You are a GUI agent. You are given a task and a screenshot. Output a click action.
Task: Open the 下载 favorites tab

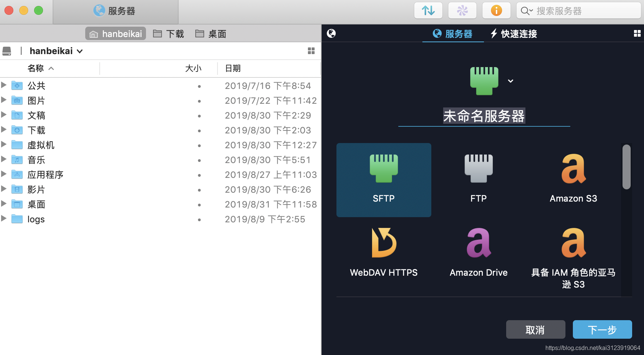(169, 34)
